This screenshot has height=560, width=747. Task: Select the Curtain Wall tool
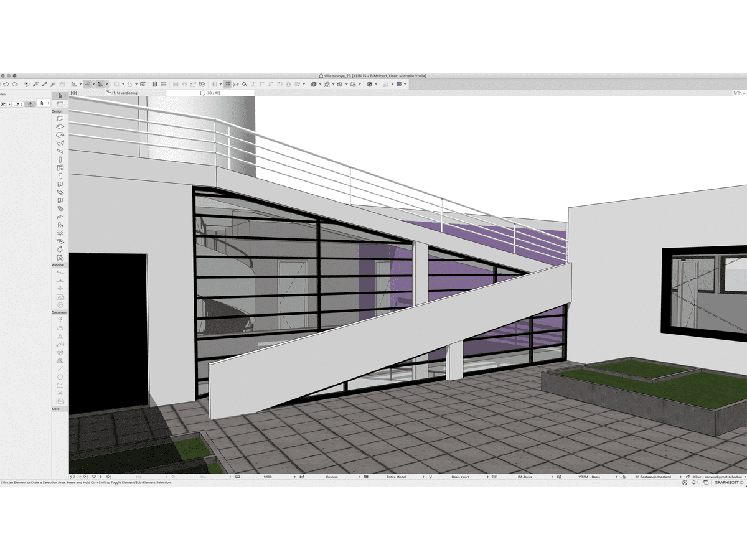pyautogui.click(x=60, y=168)
